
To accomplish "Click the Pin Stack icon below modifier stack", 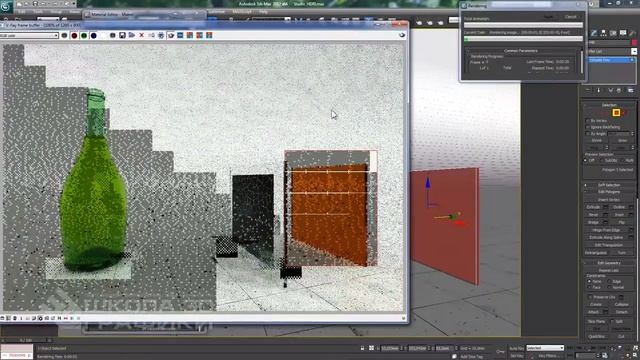I will [x=588, y=90].
